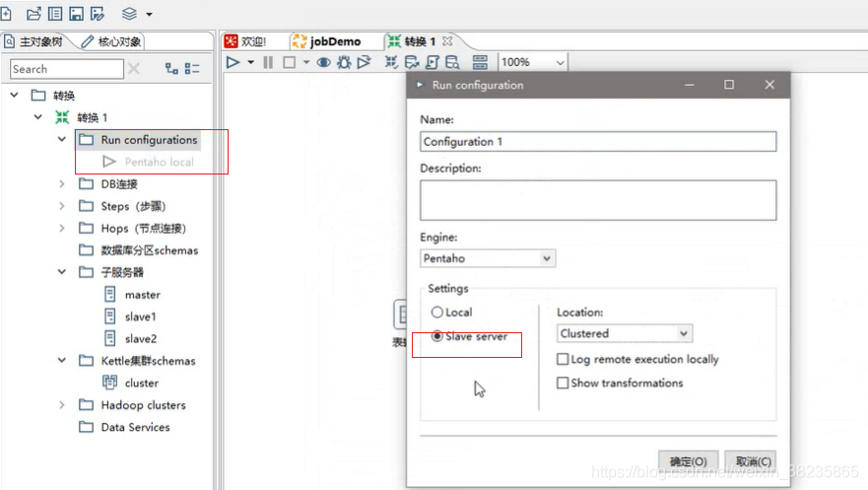Click the collapse all tree icon

pos(192,69)
